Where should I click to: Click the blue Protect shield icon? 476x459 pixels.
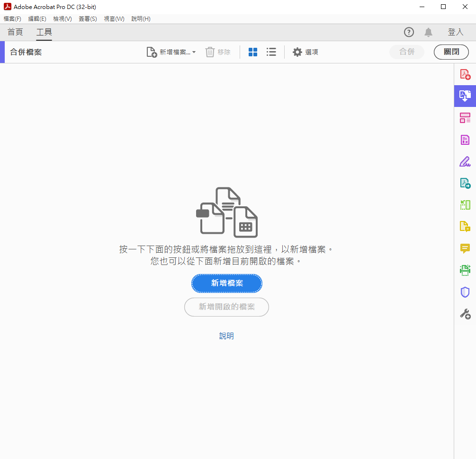tap(465, 292)
